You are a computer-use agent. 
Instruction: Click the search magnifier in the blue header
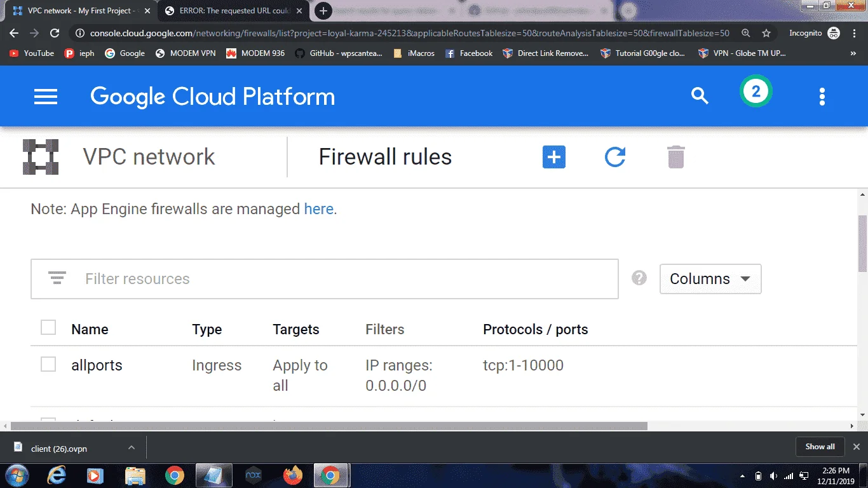700,96
